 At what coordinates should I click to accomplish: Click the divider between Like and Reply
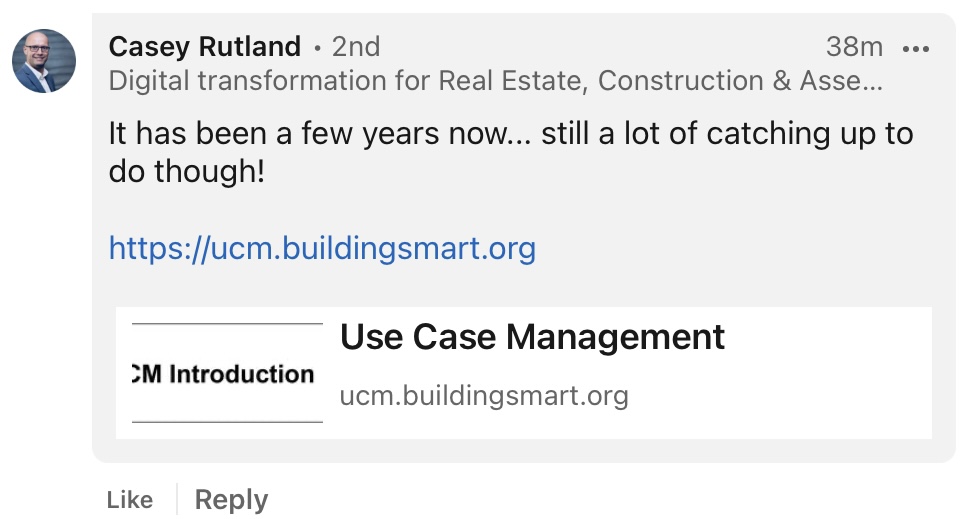(176, 499)
